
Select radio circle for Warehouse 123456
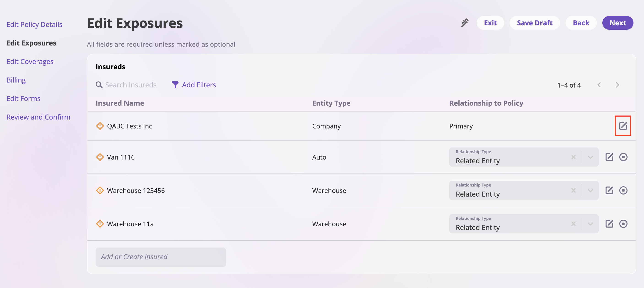[623, 190]
